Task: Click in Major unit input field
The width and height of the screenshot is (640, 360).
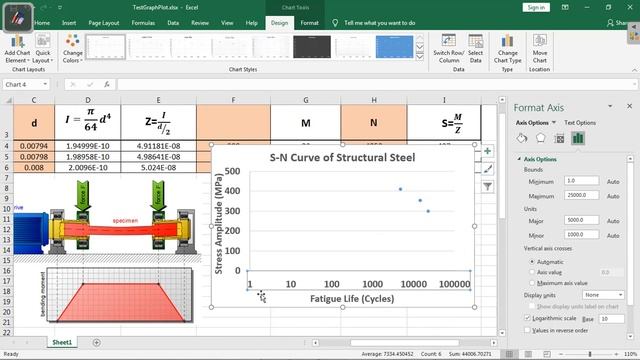Action: click(x=582, y=220)
